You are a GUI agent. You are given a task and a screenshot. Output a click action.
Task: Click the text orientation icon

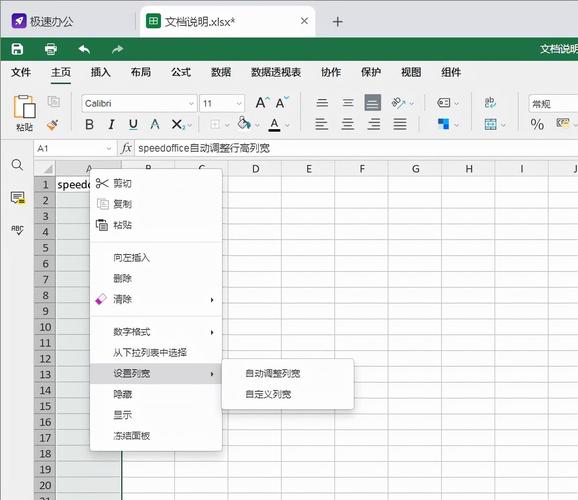point(398,103)
